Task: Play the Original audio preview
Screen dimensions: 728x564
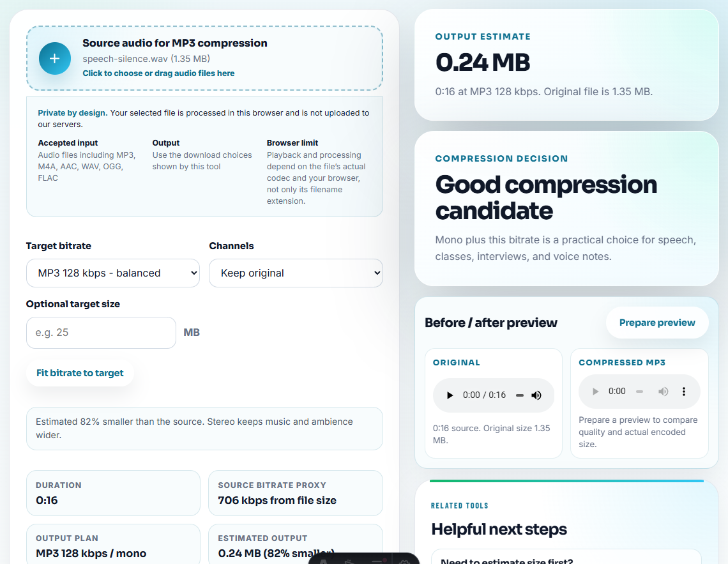Action: [x=450, y=395]
